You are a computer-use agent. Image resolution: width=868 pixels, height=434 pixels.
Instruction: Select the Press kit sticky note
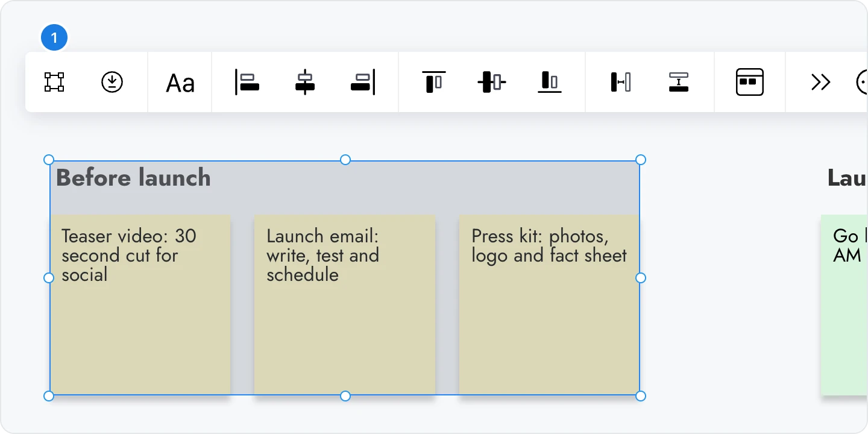(x=550, y=305)
